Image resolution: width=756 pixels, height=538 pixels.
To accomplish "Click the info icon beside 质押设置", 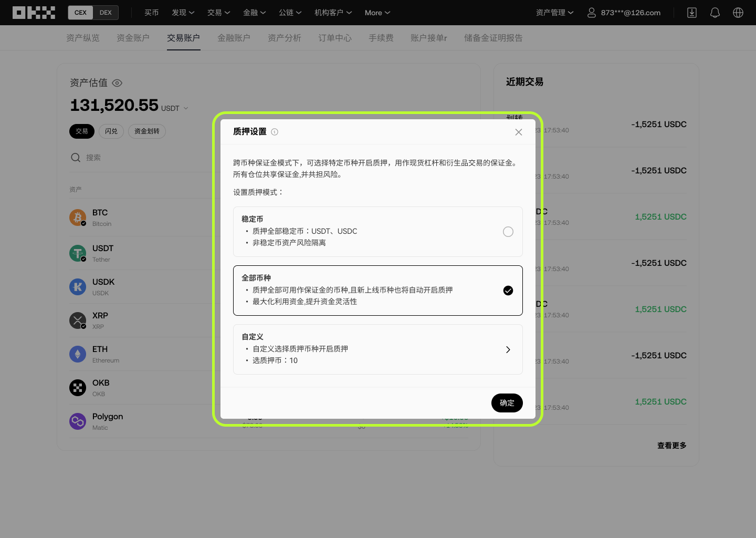I will pos(275,132).
